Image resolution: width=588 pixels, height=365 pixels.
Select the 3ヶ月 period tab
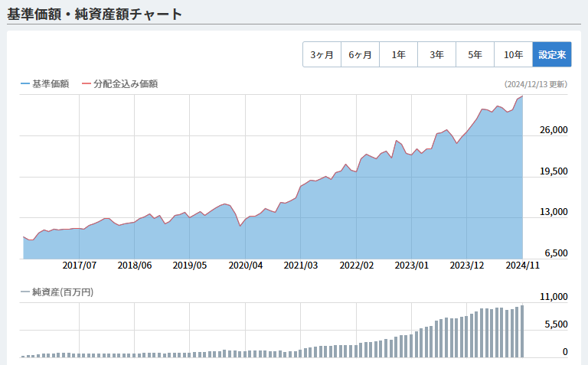[x=322, y=55]
